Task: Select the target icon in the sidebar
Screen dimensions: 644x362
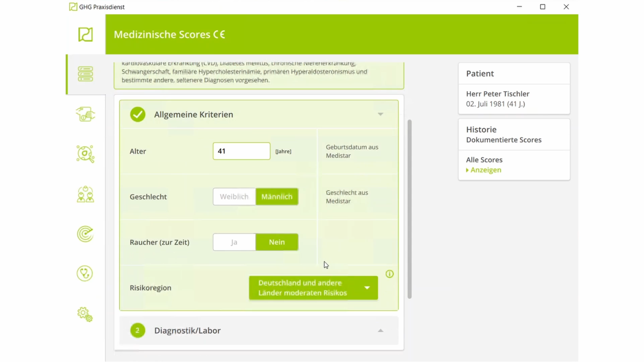Action: (x=85, y=234)
